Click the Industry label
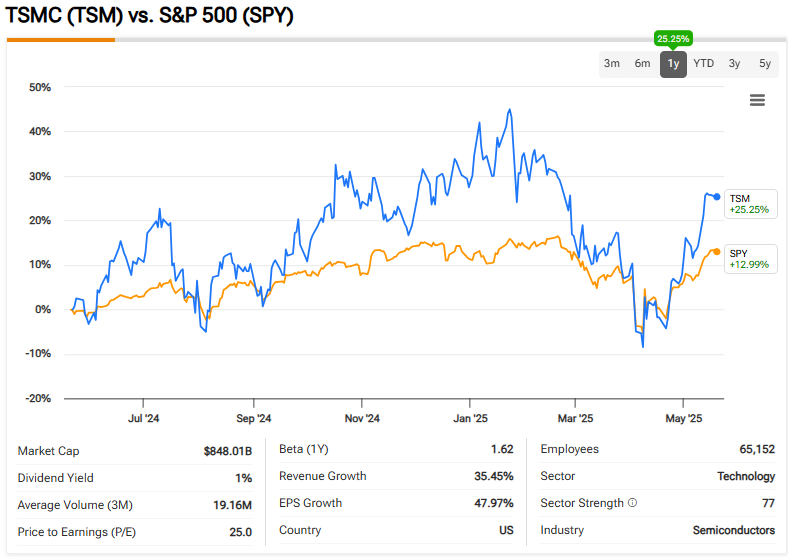 562,530
